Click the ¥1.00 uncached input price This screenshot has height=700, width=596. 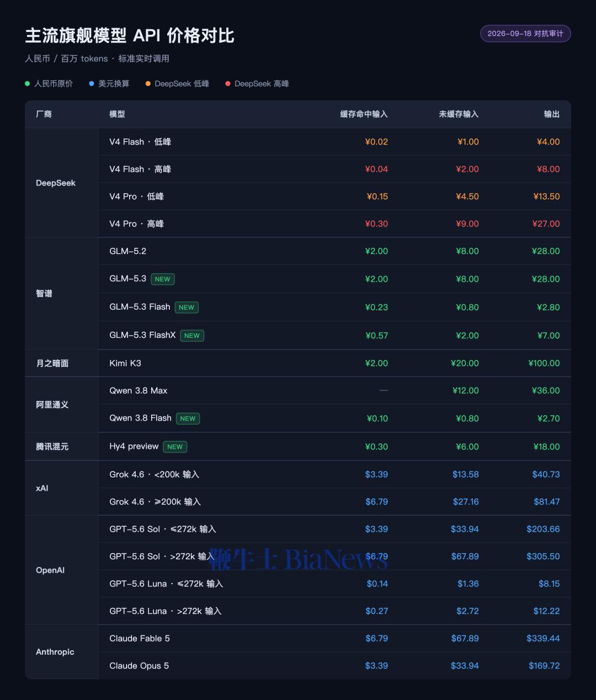tap(468, 142)
